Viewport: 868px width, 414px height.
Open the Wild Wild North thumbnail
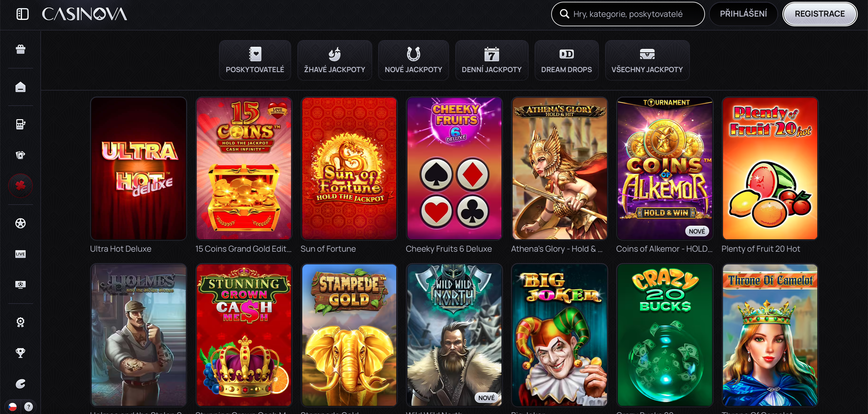click(454, 335)
